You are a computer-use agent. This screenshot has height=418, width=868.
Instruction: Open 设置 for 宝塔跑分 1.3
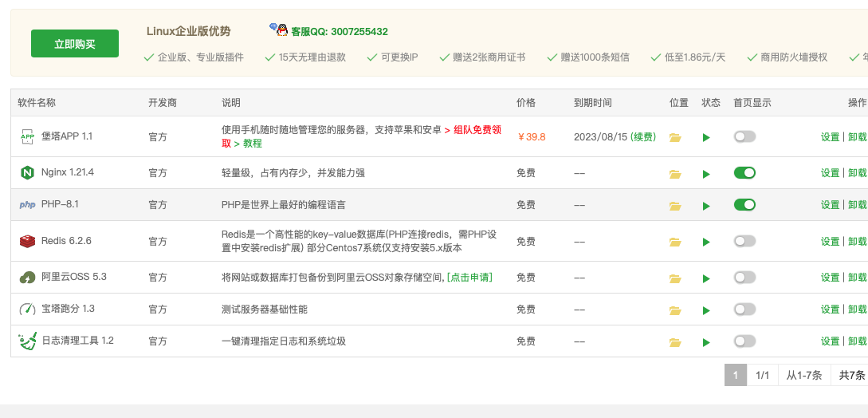(830, 310)
